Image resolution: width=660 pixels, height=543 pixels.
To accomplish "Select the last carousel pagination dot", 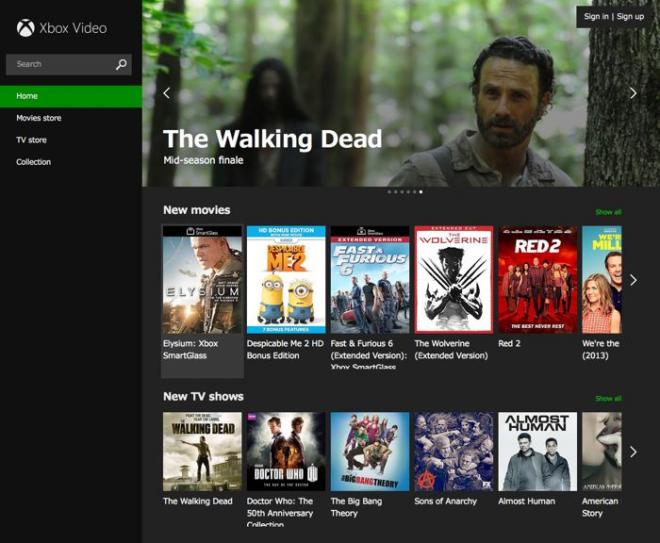I will coord(421,192).
